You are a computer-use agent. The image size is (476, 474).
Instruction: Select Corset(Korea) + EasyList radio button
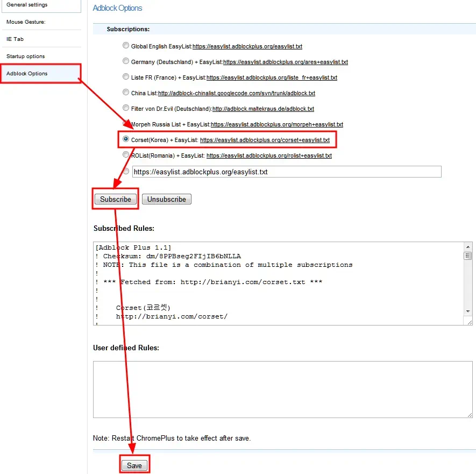pyautogui.click(x=126, y=139)
